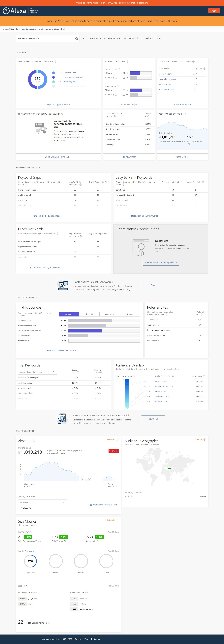Open help icon beside Alexa Rank 90 Day Trend

coord(185,114)
